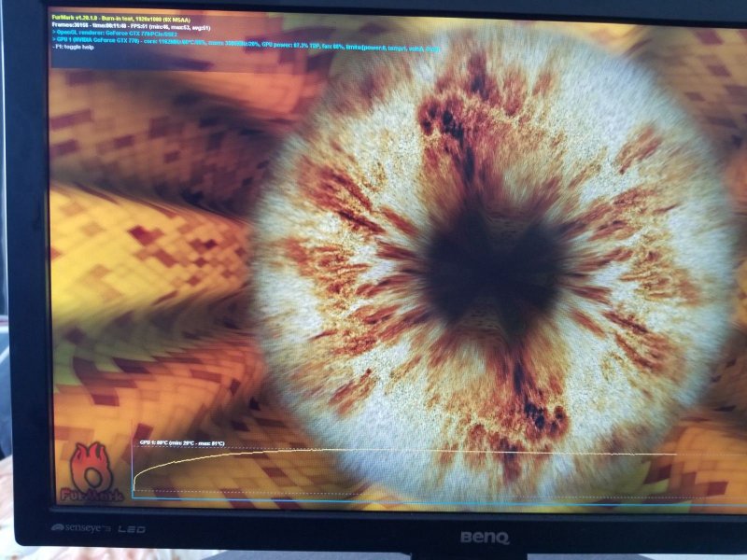Click the dotted baseline of the temperature graph
The width and height of the screenshot is (747, 560).
click(373, 491)
